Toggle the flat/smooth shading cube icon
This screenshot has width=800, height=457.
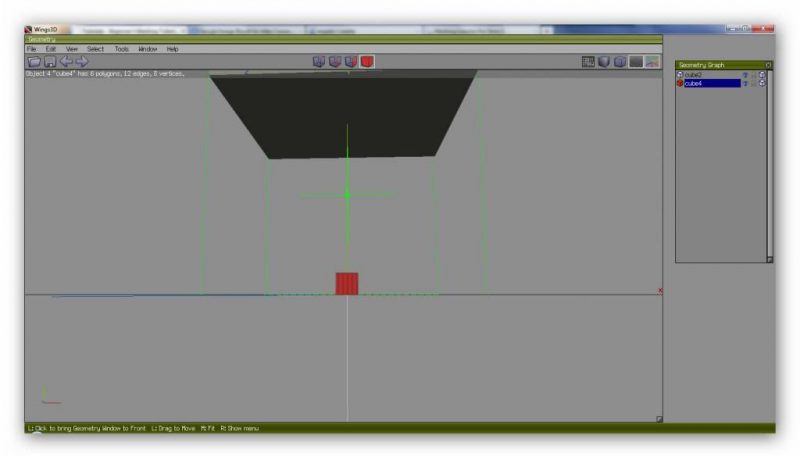point(605,62)
